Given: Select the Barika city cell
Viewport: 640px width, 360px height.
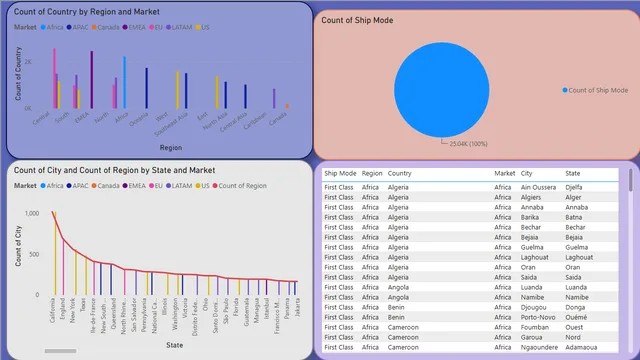Looking at the screenshot, I should point(529,217).
